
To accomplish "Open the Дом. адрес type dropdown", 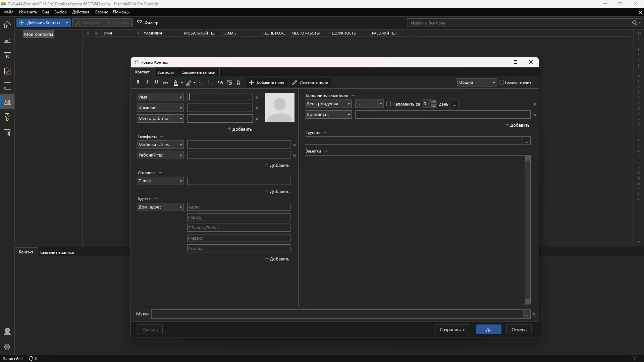I will [180, 207].
